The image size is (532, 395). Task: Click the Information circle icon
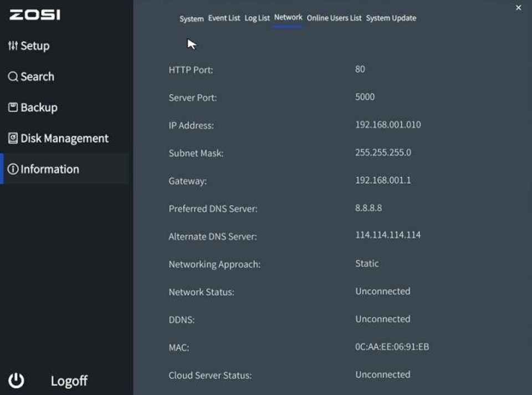[13, 169]
